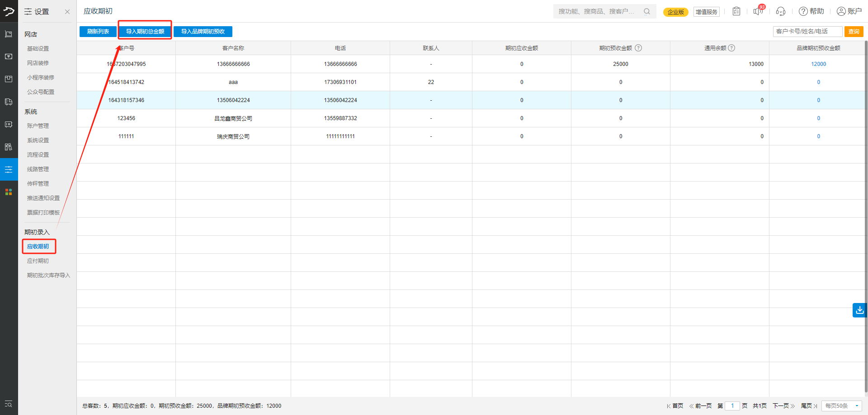The width and height of the screenshot is (868, 415).
Task: Open the colorful apps grid icon
Action: pyautogui.click(x=9, y=192)
